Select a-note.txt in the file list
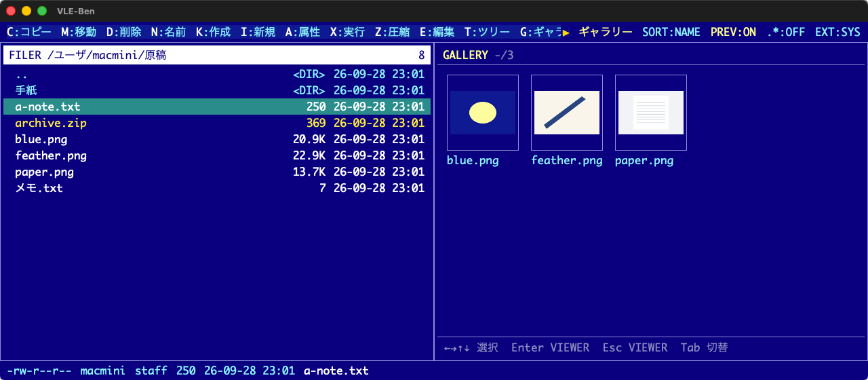 (x=217, y=107)
